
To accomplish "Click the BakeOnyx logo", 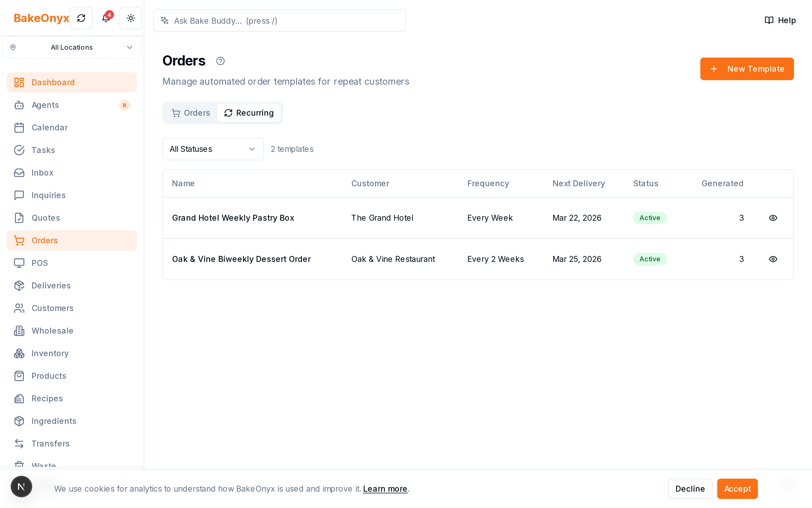I will 41,18.
